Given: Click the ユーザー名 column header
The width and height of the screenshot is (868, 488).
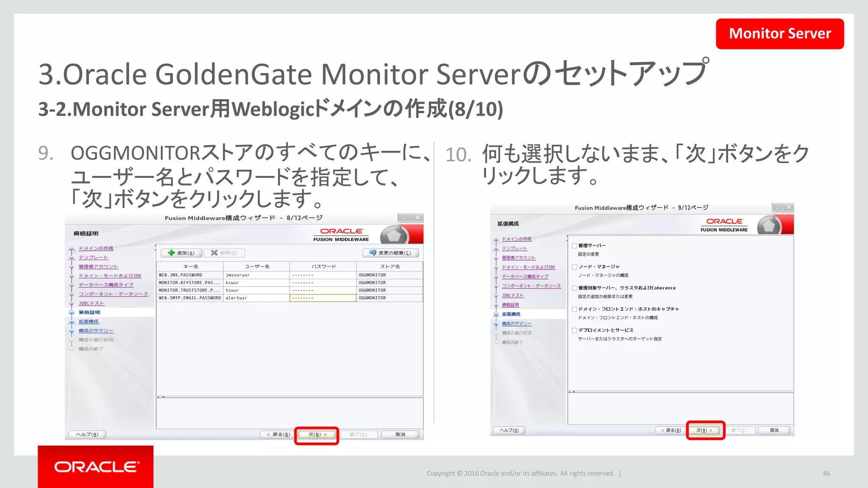Looking at the screenshot, I should click(x=257, y=266).
